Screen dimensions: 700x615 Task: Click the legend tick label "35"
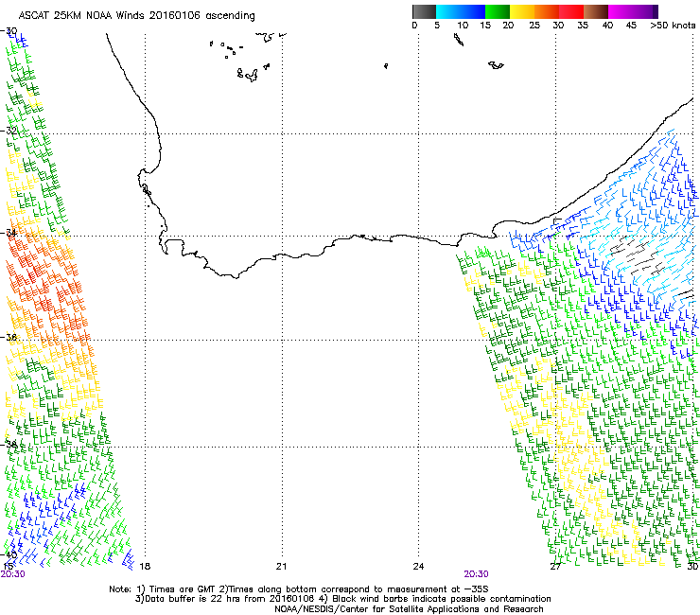tap(583, 26)
